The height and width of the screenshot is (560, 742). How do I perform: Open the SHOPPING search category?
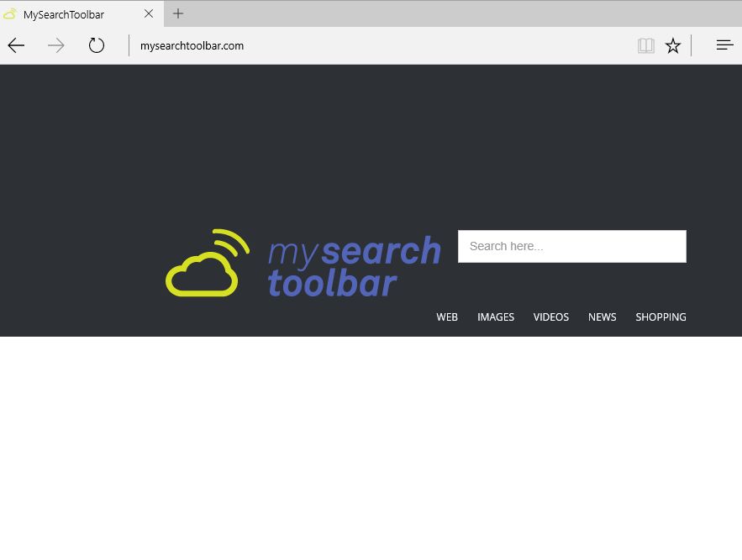tap(660, 317)
